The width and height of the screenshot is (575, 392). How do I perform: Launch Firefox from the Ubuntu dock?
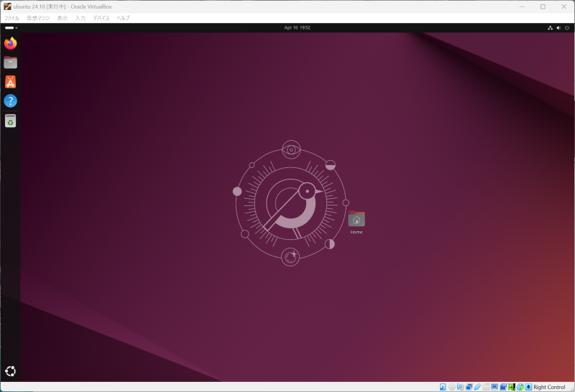10,44
